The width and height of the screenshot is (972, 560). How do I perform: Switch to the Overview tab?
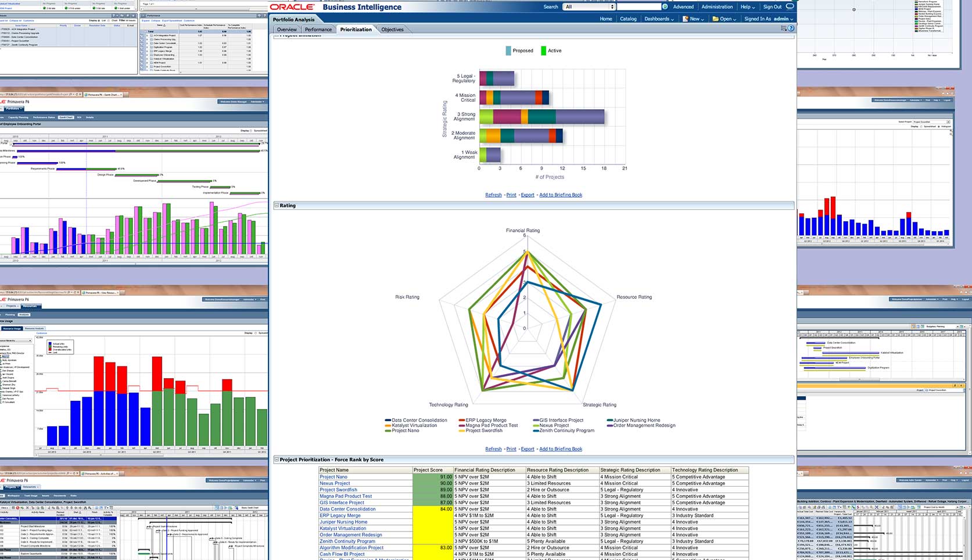(287, 30)
